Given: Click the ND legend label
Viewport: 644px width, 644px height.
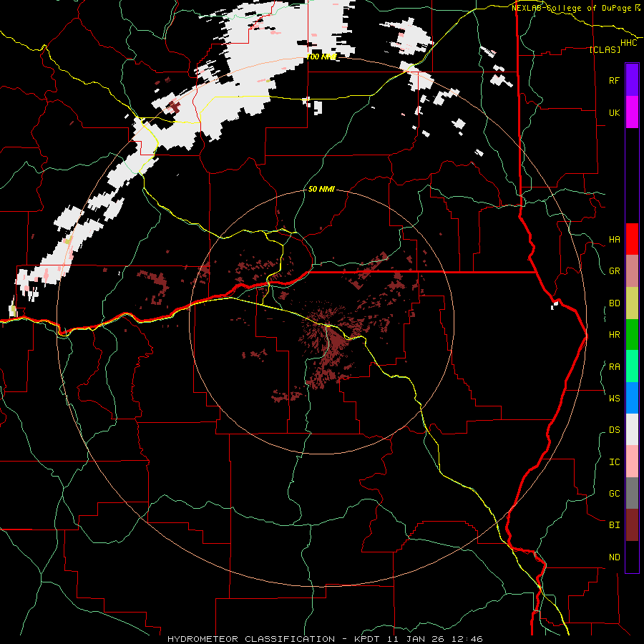Looking at the screenshot, I should coord(614,557).
